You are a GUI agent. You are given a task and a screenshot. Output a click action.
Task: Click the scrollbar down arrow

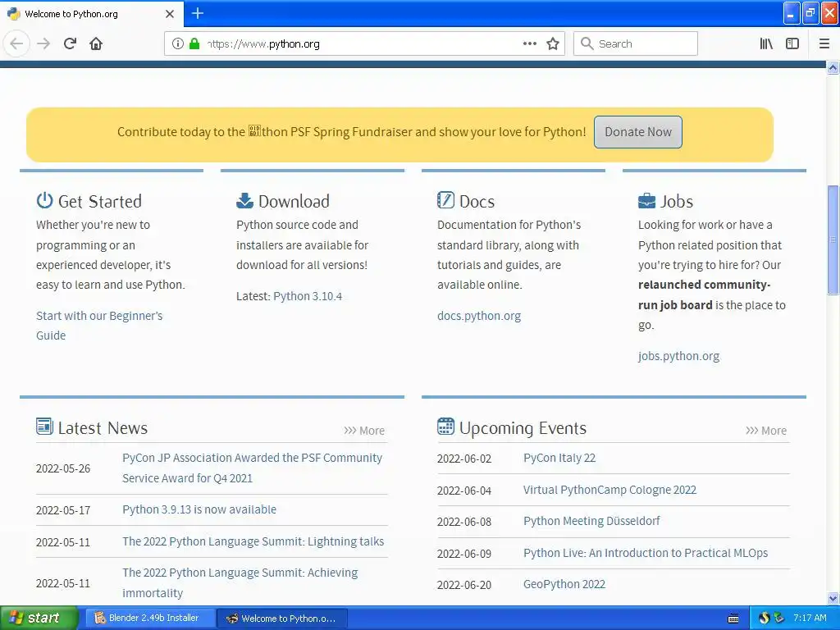[833, 598]
